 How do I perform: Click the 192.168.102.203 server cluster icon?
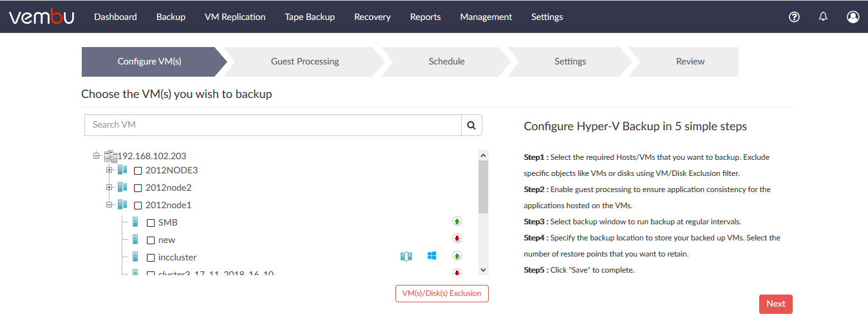[110, 156]
